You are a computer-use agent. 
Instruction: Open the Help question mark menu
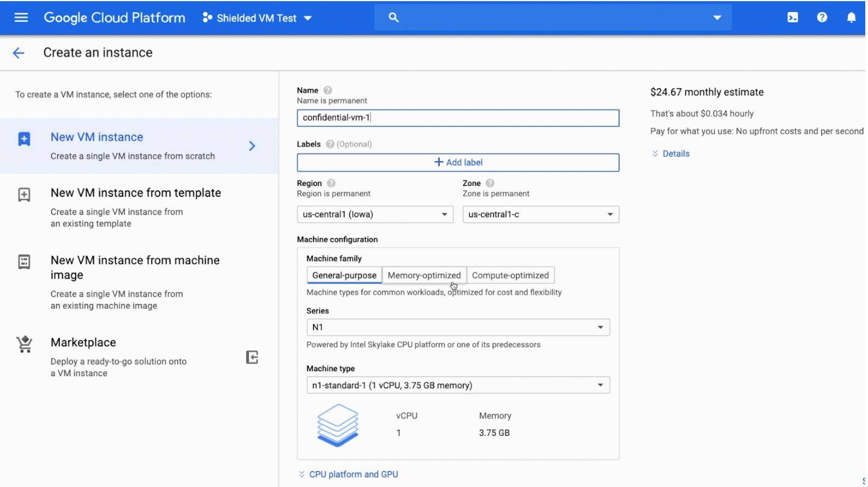click(x=821, y=18)
